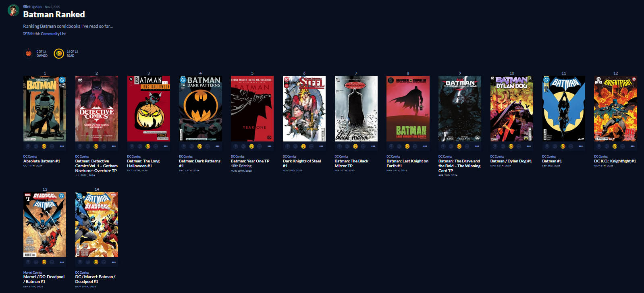Open the Batman: Year One cover thumbnail
The image size is (644, 293).
[x=252, y=108]
